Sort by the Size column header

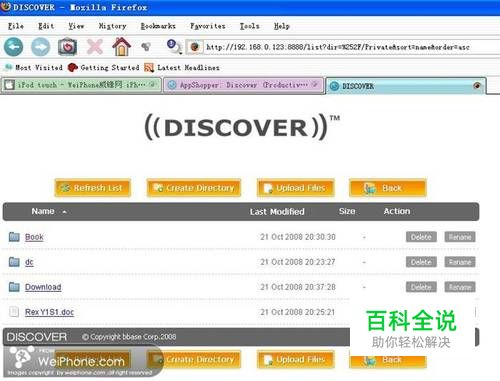[x=347, y=211]
